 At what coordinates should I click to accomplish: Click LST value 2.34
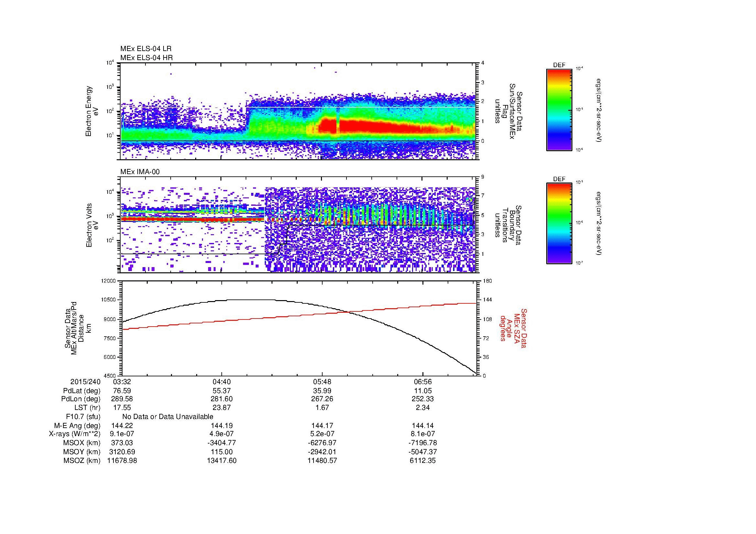tap(423, 408)
